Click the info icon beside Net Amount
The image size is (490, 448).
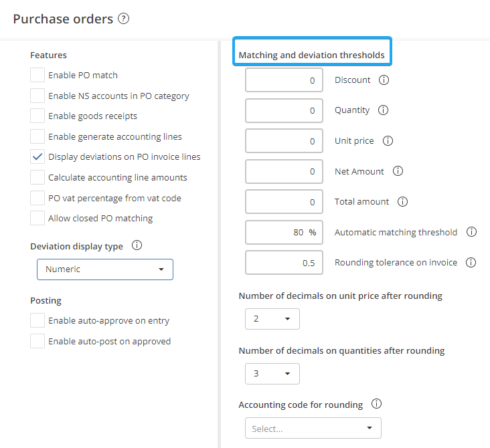tap(398, 171)
